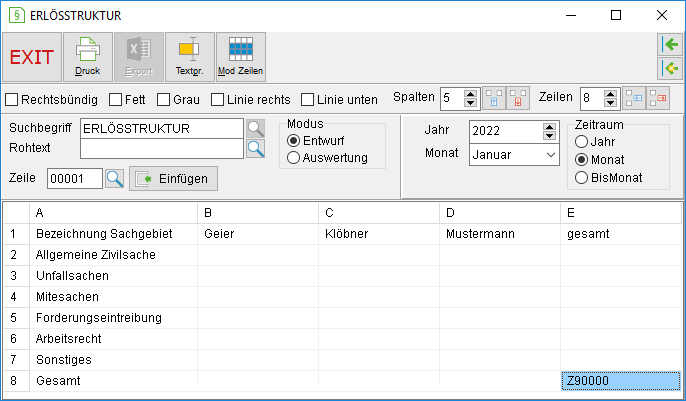The width and height of the screenshot is (686, 401).
Task: Select the Mod Zeilen grid icon
Action: point(241,57)
